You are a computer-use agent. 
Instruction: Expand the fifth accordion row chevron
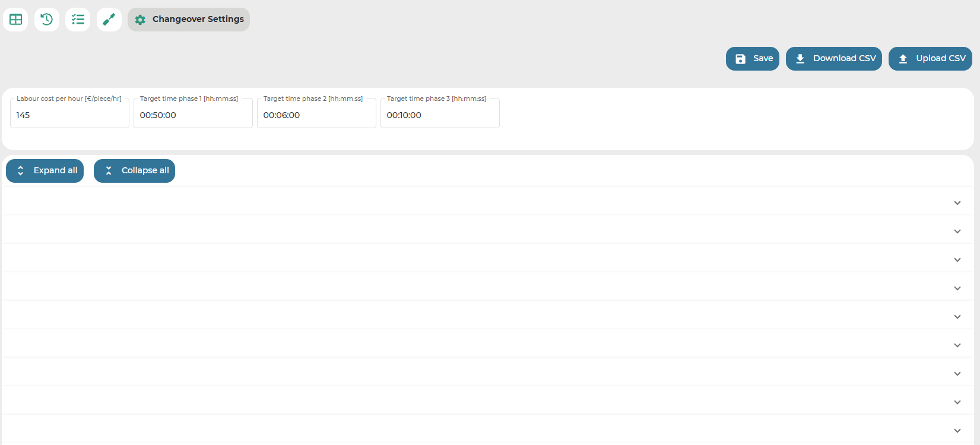[x=957, y=317]
